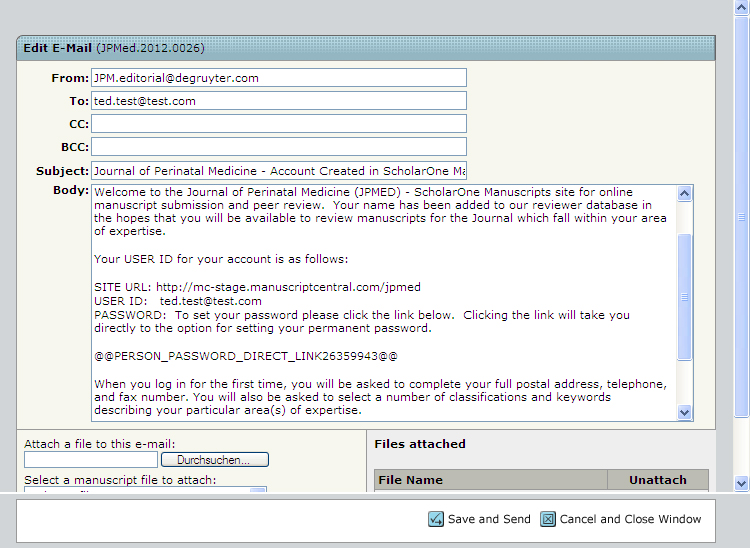
Task: Click the page scrollbar down arrow
Action: (x=741, y=483)
